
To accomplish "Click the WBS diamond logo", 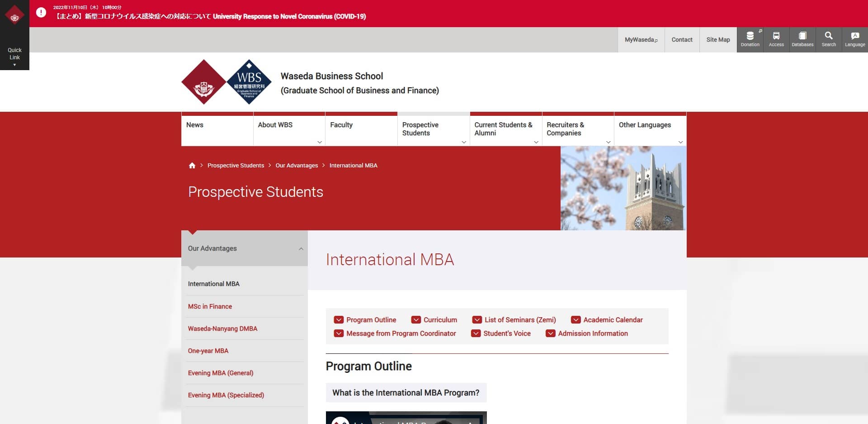I will pyautogui.click(x=248, y=82).
